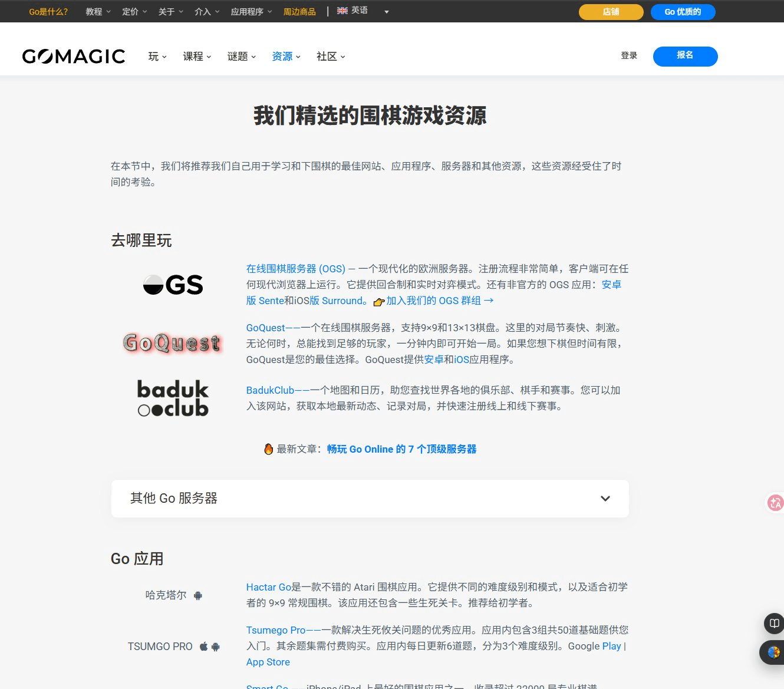
Task: Open the 定价 top bar menu
Action: (134, 12)
